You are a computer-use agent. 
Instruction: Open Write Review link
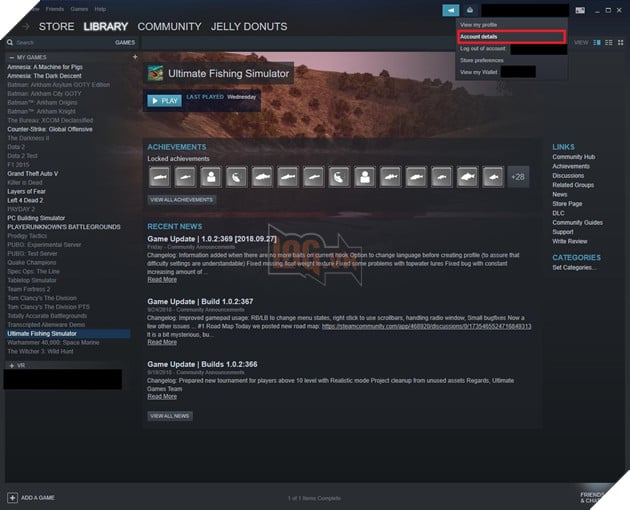(569, 242)
